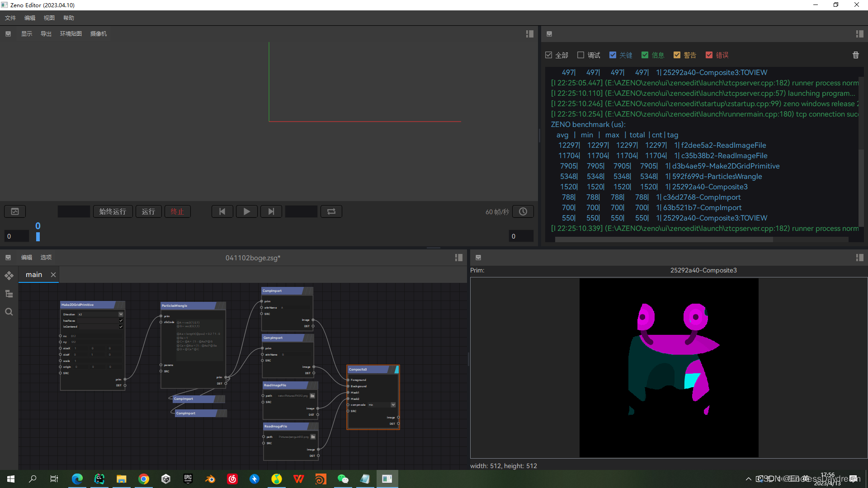The height and width of the screenshot is (488, 868).
Task: Select the add-node icon in the node editor sidebar
Action: coord(9,275)
